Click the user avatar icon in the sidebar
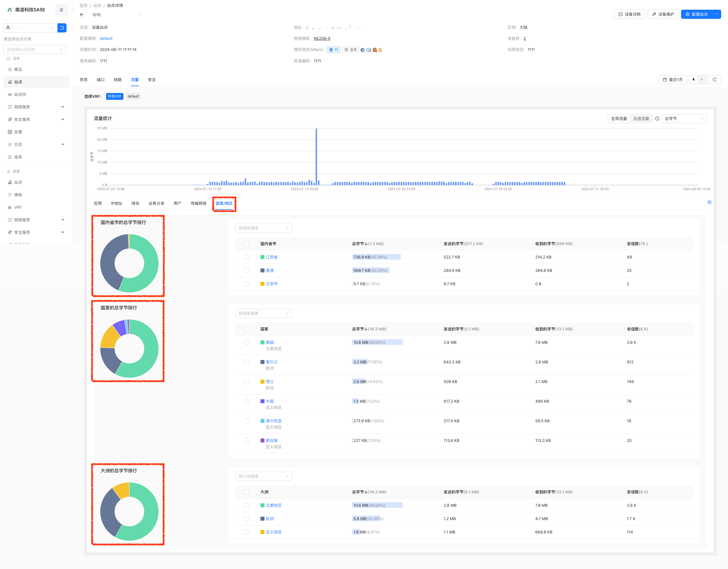The width and height of the screenshot is (728, 569). tap(8, 28)
